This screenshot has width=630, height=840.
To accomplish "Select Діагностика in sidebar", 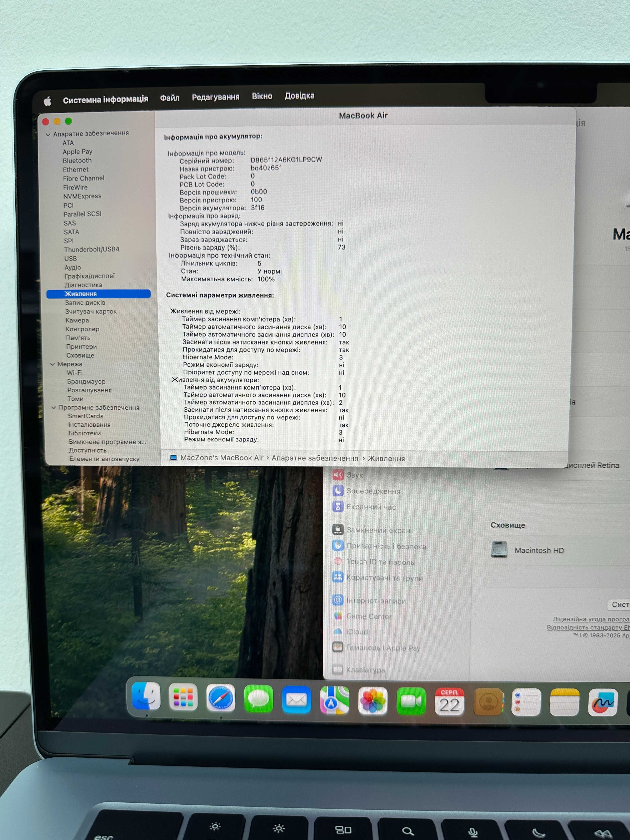I will click(x=84, y=285).
